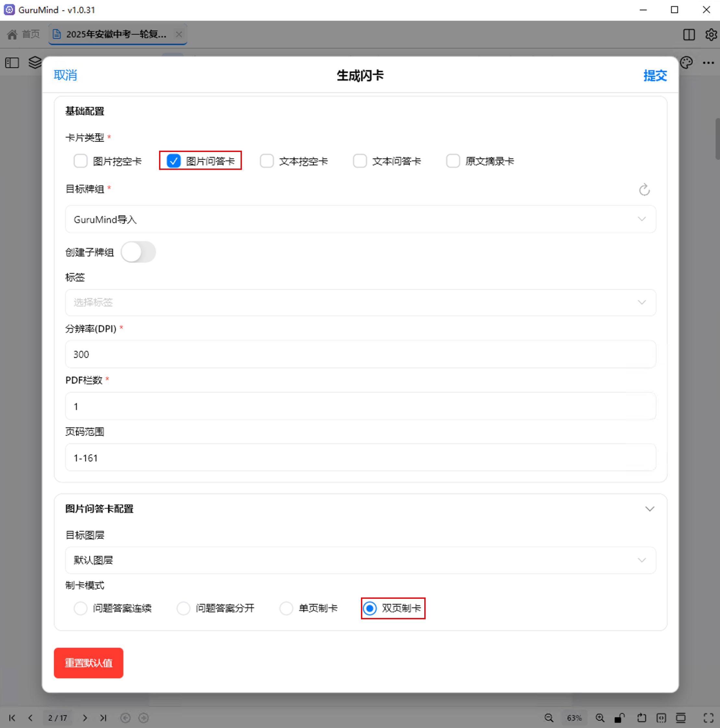This screenshot has width=720, height=728.
Task: Open the 默认图层 target layer dropdown
Action: click(360, 560)
